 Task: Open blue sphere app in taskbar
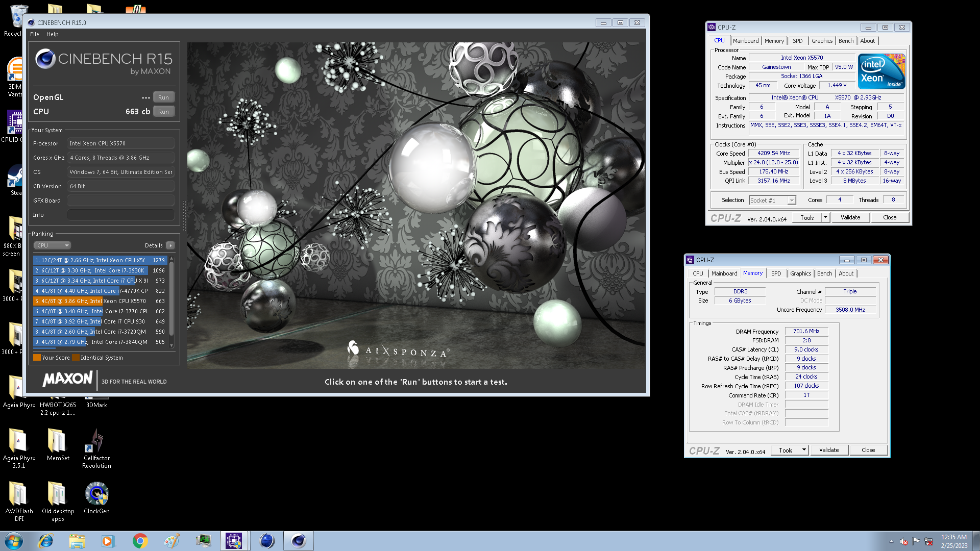point(266,541)
